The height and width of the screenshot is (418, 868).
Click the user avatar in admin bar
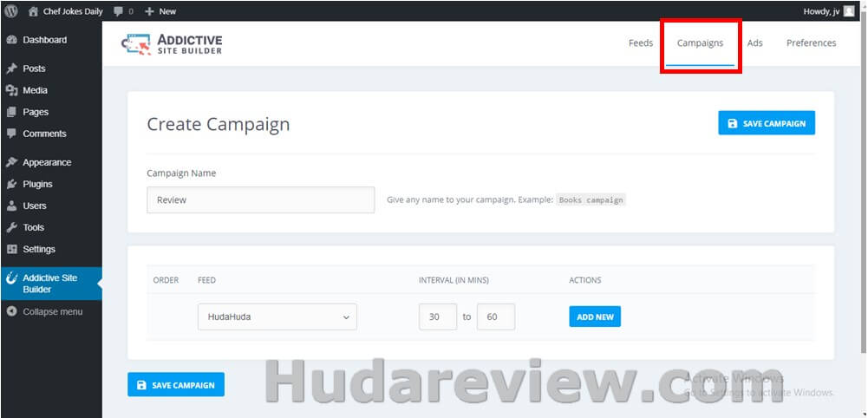849,11
